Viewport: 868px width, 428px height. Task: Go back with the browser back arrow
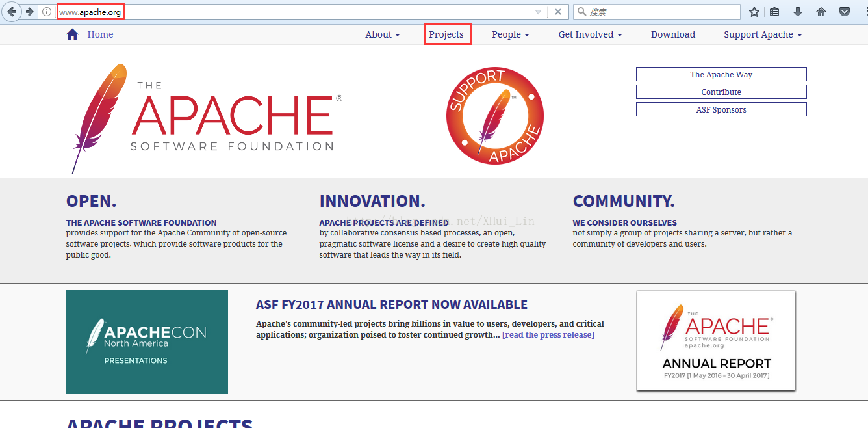pyautogui.click(x=12, y=12)
